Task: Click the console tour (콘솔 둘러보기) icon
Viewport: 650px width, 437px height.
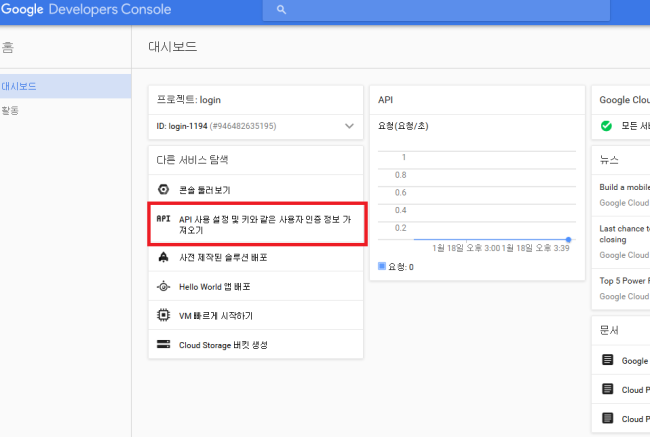Action: (x=163, y=189)
